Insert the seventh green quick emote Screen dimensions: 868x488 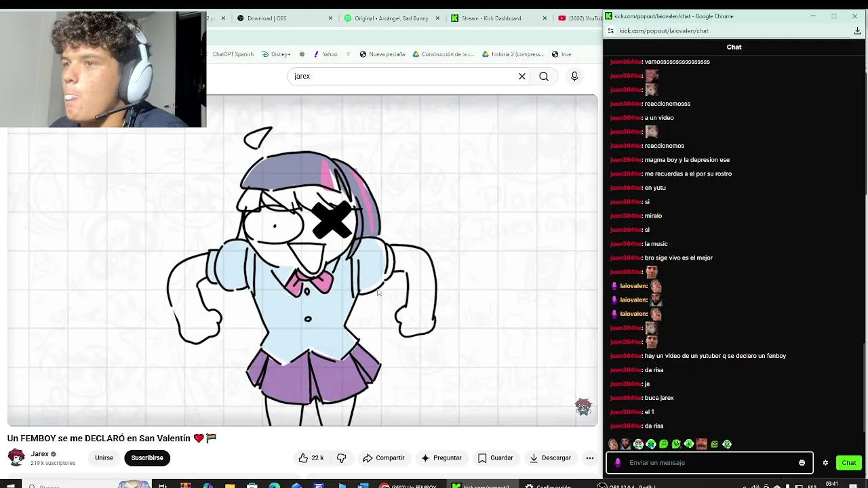[x=689, y=444]
